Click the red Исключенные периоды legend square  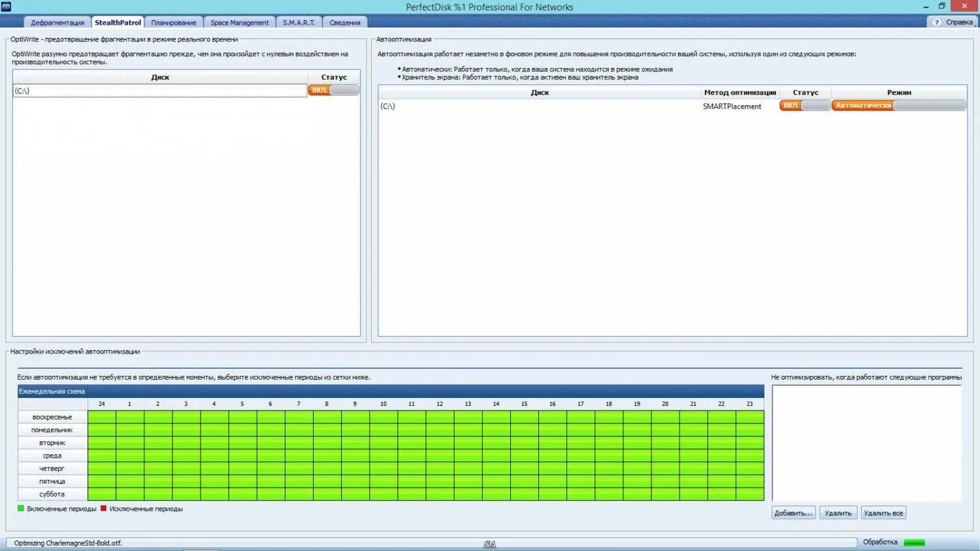[x=103, y=509]
